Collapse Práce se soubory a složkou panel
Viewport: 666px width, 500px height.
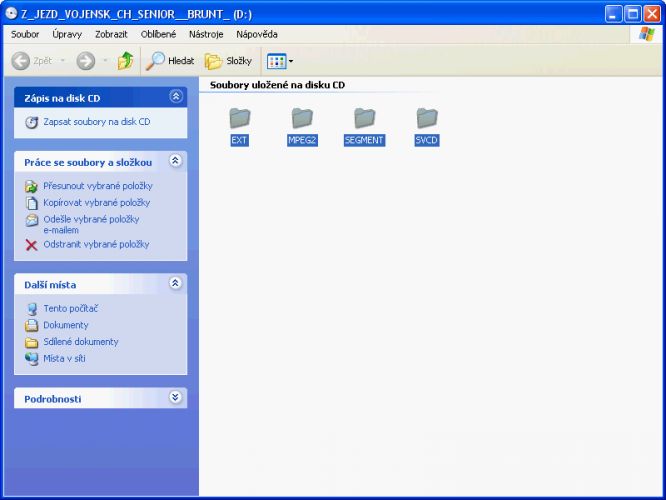[x=175, y=161]
